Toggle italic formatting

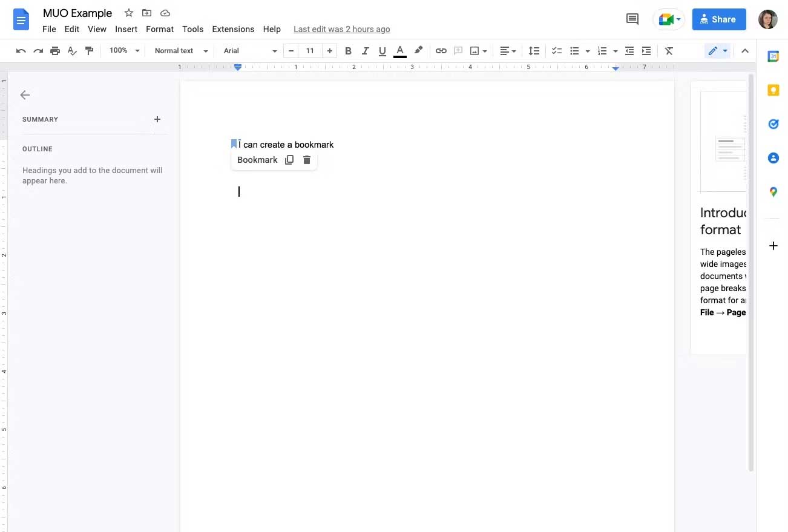365,51
